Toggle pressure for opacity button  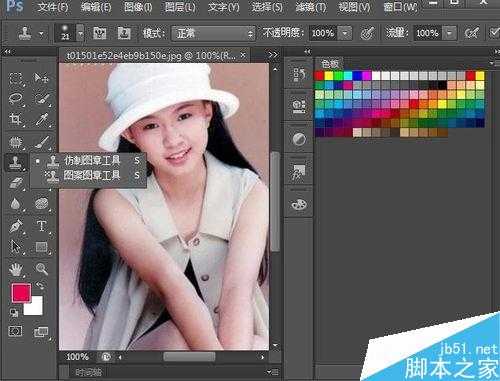click(367, 33)
